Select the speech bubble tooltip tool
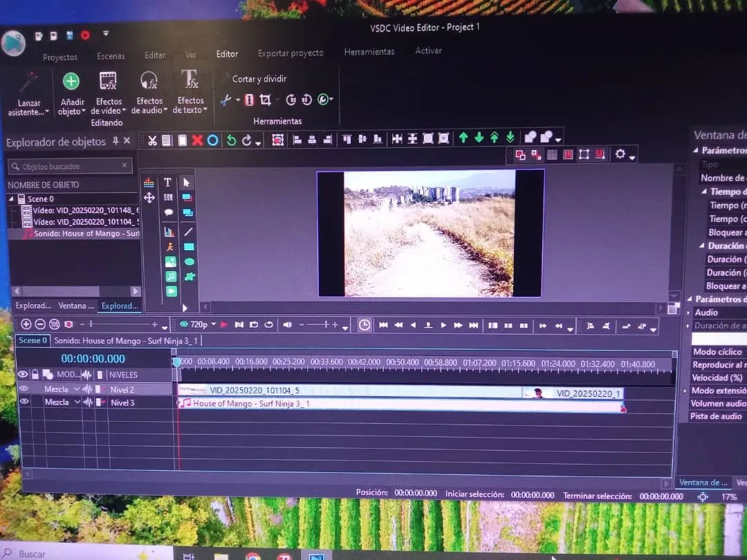 point(168,212)
